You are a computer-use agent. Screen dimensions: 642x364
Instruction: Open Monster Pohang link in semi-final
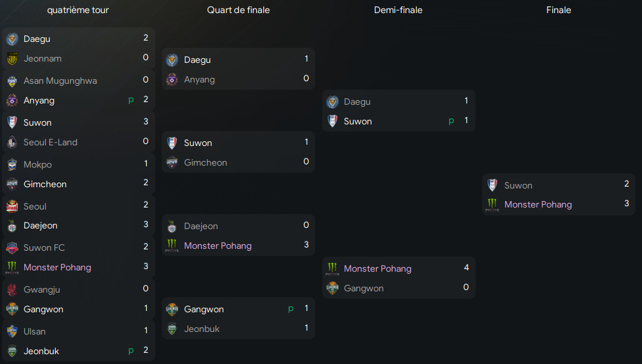(x=377, y=268)
